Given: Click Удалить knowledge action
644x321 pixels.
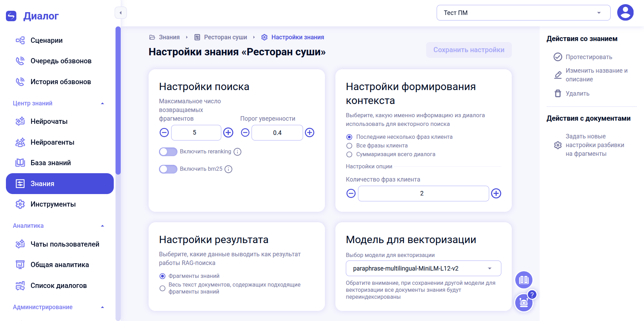Looking at the screenshot, I should pos(572,94).
